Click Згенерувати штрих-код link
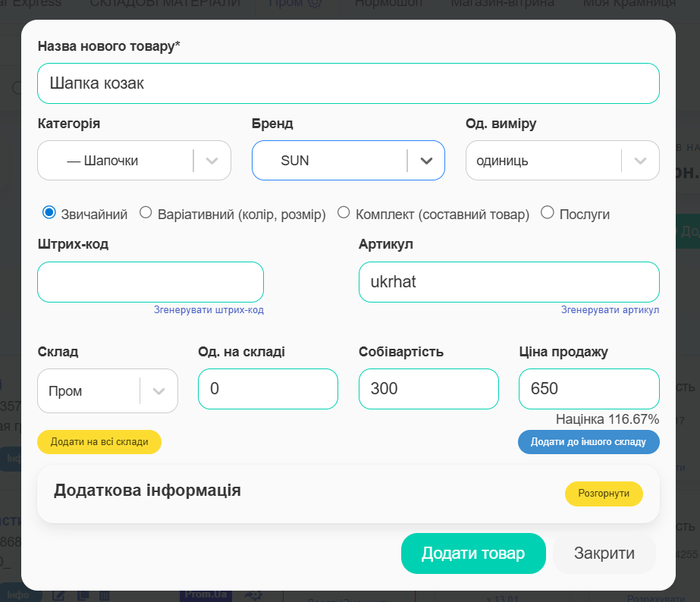 209,310
